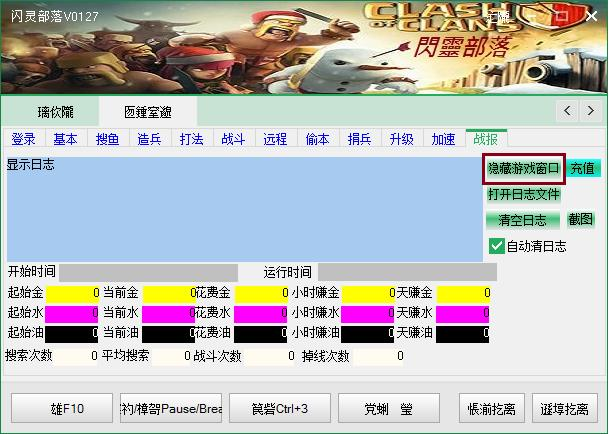Click the 充值 recharge button
This screenshot has height=434, width=609.
[583, 169]
